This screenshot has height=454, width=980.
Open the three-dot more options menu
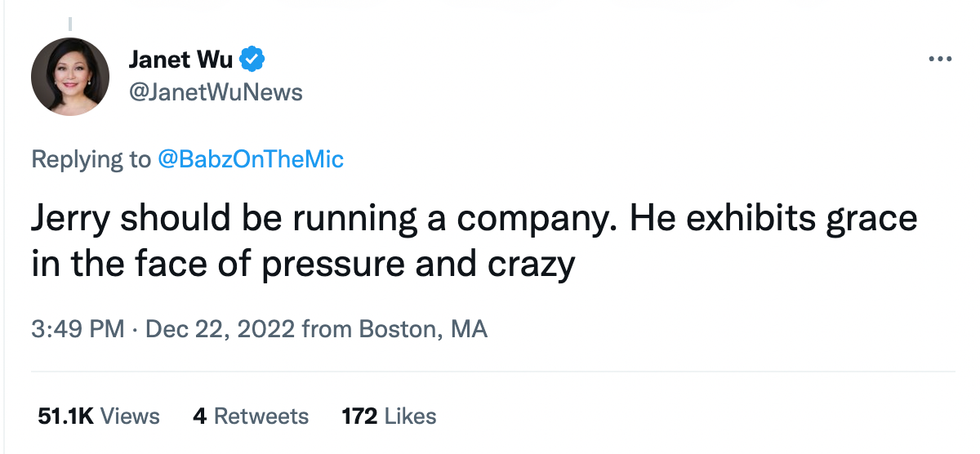pyautogui.click(x=940, y=59)
